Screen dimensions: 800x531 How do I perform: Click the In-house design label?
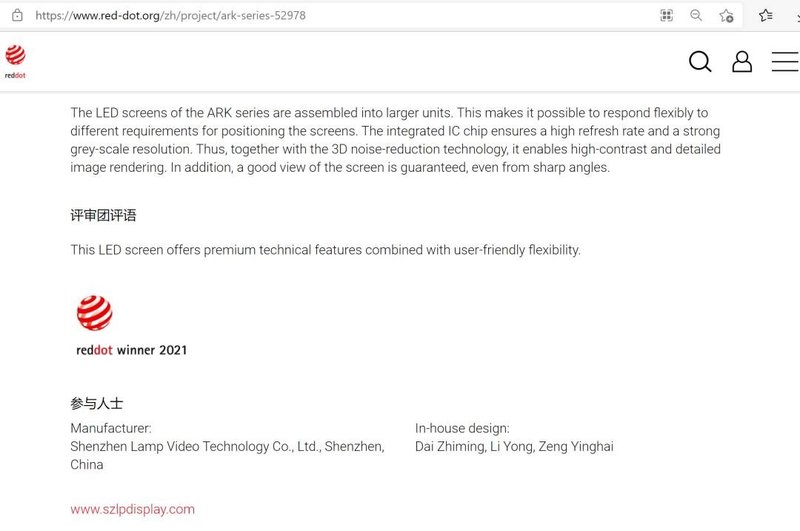[462, 428]
